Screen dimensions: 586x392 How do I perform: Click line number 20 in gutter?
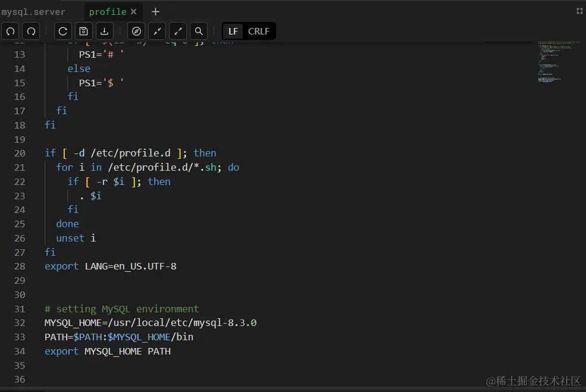click(x=20, y=153)
